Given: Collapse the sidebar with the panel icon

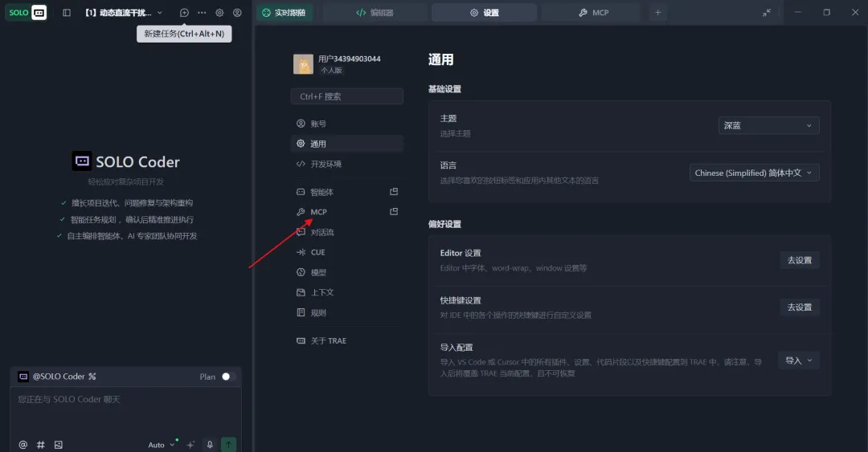Looking at the screenshot, I should tap(67, 13).
